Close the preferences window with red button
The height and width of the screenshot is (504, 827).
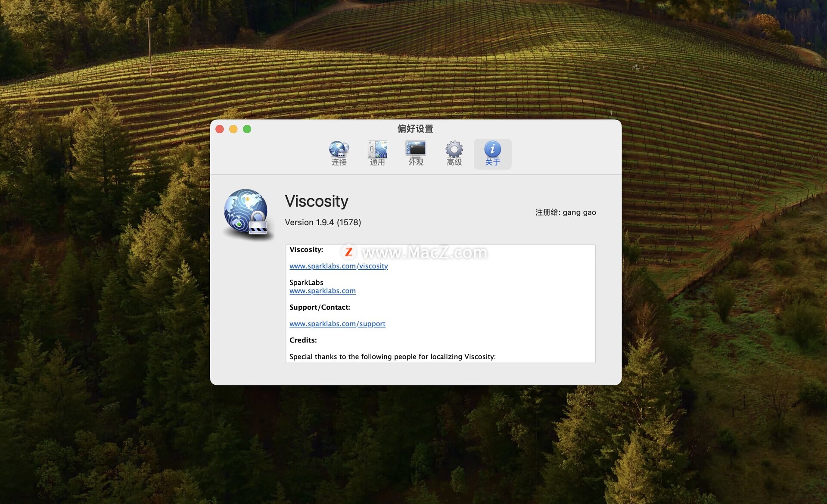coord(220,129)
